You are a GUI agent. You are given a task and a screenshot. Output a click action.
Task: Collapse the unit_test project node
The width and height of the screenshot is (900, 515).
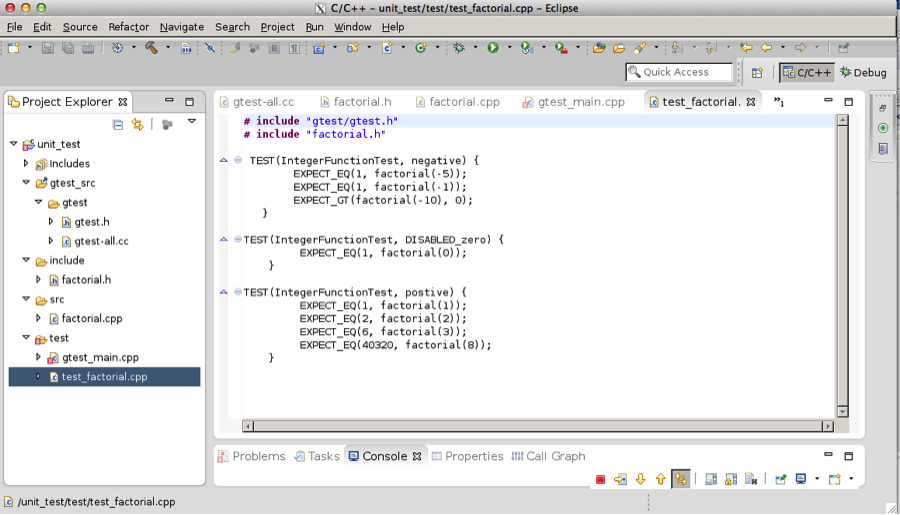pos(14,144)
